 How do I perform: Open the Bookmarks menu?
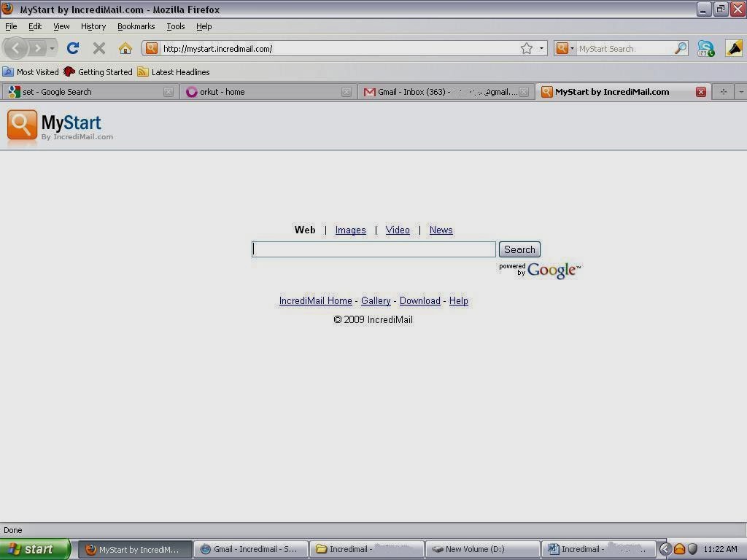point(136,26)
